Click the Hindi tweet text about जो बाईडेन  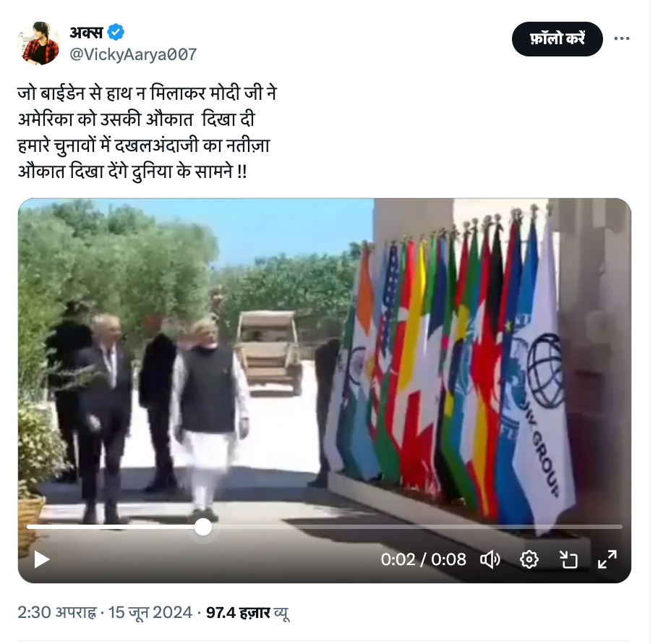(x=147, y=132)
